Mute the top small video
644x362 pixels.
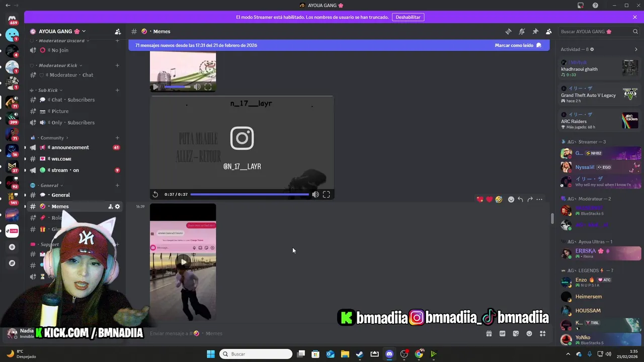coord(197,87)
